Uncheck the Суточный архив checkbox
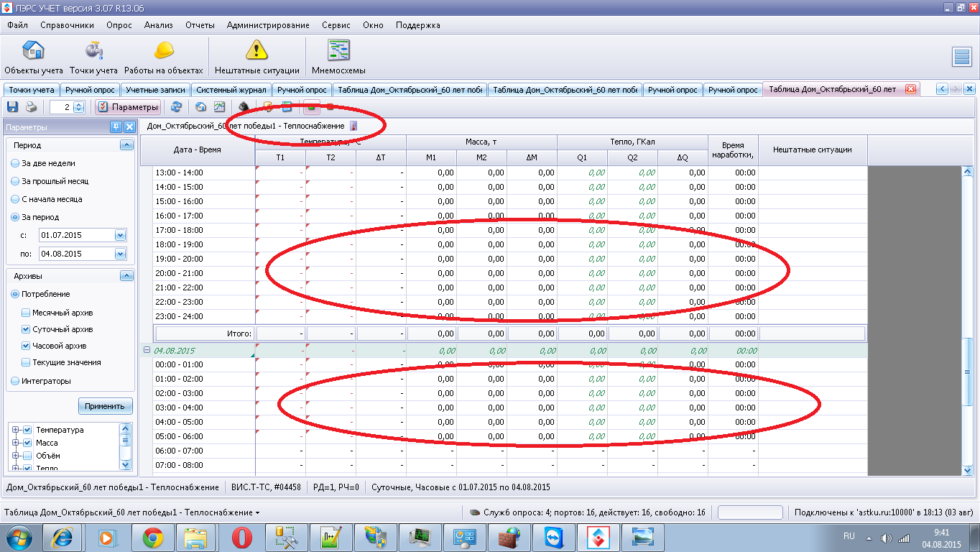 [x=26, y=329]
